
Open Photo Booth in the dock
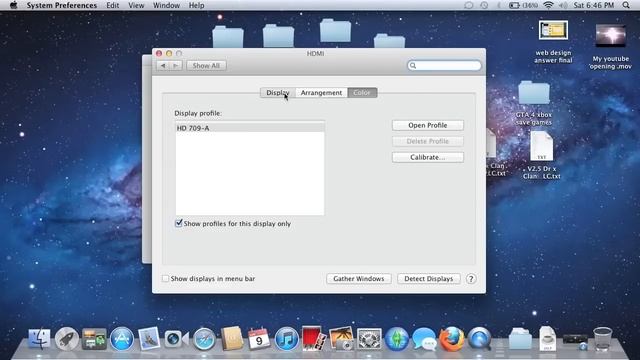pyautogui.click(x=314, y=338)
